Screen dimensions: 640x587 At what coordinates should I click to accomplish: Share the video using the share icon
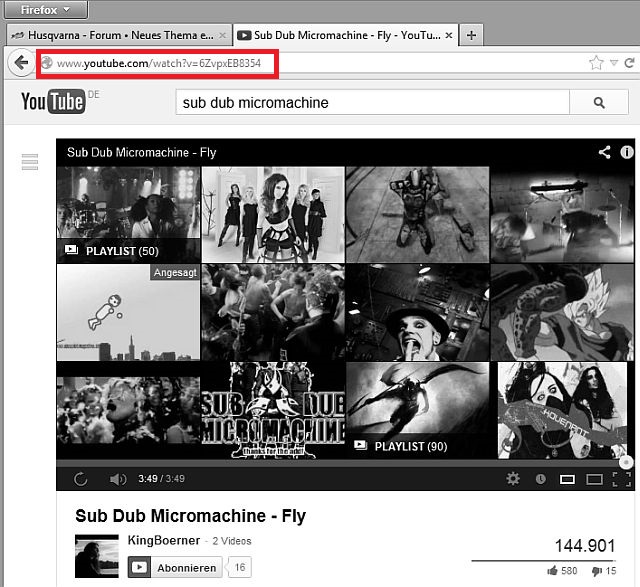[x=604, y=152]
